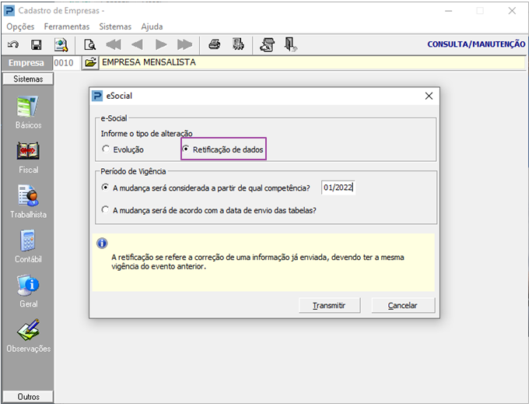Click the save diskette toolbar icon
532x407 pixels.
[37, 44]
